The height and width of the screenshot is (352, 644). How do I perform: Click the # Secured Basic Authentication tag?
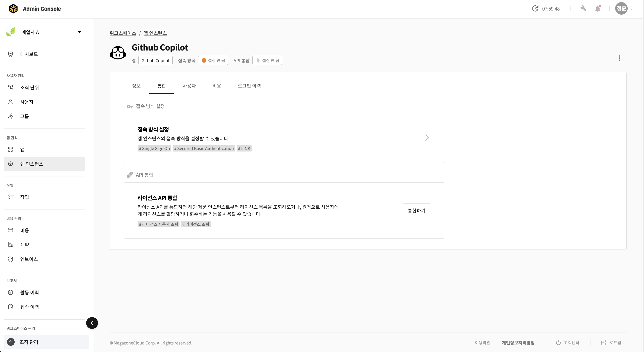click(204, 148)
